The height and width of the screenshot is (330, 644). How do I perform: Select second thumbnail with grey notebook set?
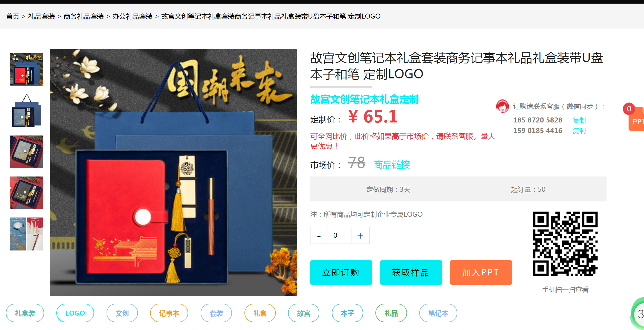27,111
